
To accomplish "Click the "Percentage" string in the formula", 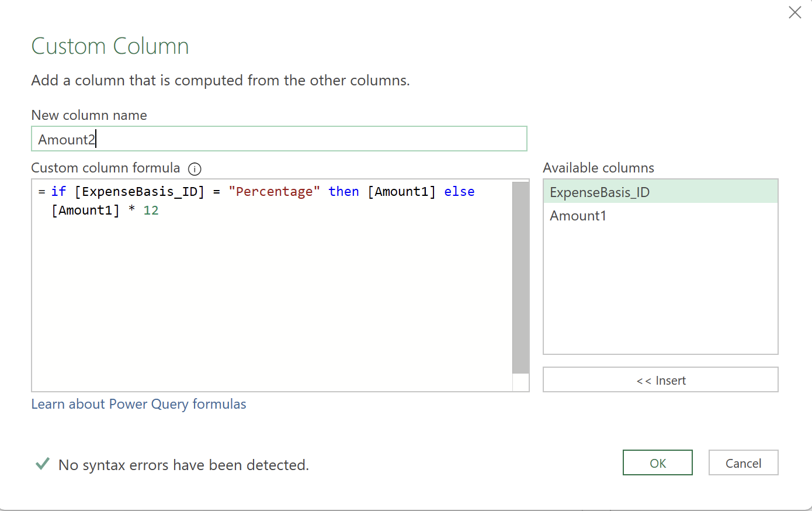I will pos(275,192).
